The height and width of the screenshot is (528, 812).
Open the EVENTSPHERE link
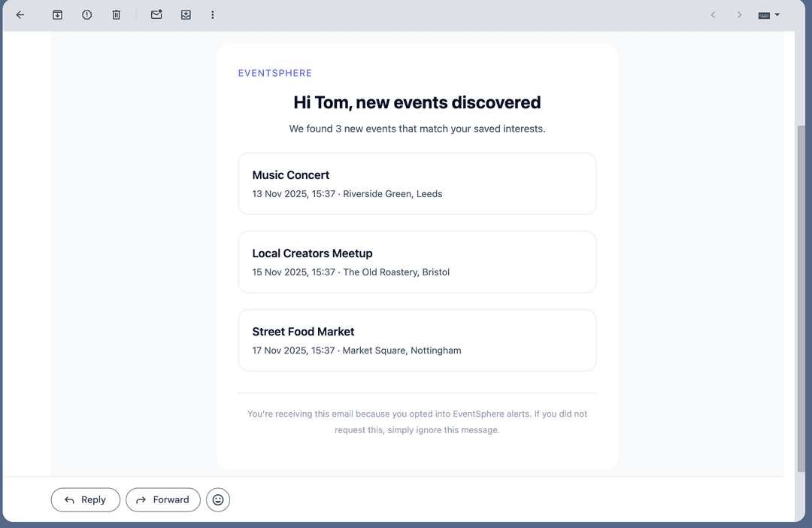coord(274,73)
